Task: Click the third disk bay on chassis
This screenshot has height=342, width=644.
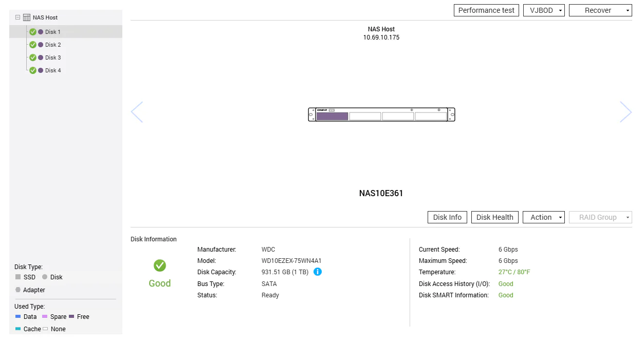Action: [x=398, y=116]
